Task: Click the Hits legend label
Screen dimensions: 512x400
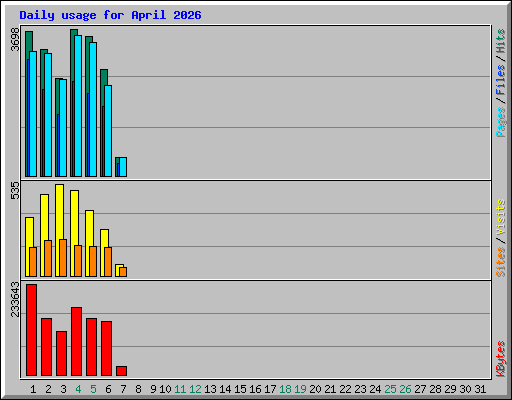Action: 501,41
